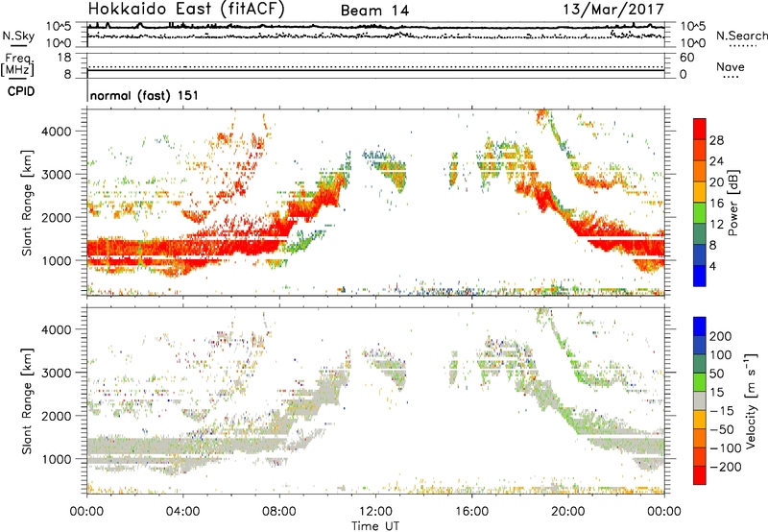The image size is (768, 532).
Task: Click the 1000 tick on the velocity panel
Action: (x=57, y=459)
